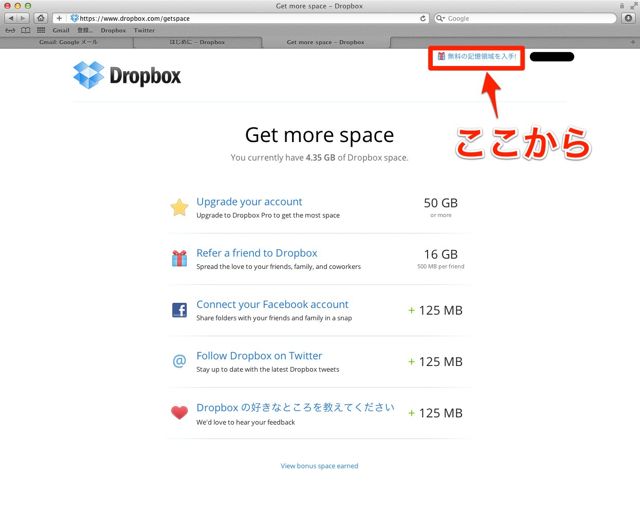The image size is (640, 506).
Task: Click the 4.35 GB space text
Action: point(320,158)
